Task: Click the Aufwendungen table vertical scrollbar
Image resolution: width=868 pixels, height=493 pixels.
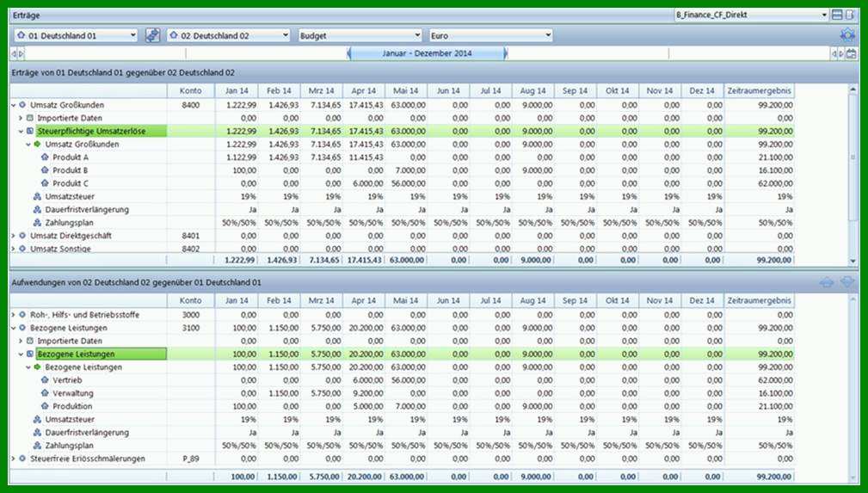Action: click(853, 388)
